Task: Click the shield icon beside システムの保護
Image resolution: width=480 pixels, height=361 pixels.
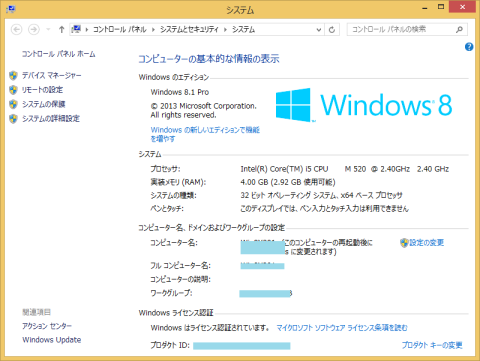Action: click(x=13, y=104)
